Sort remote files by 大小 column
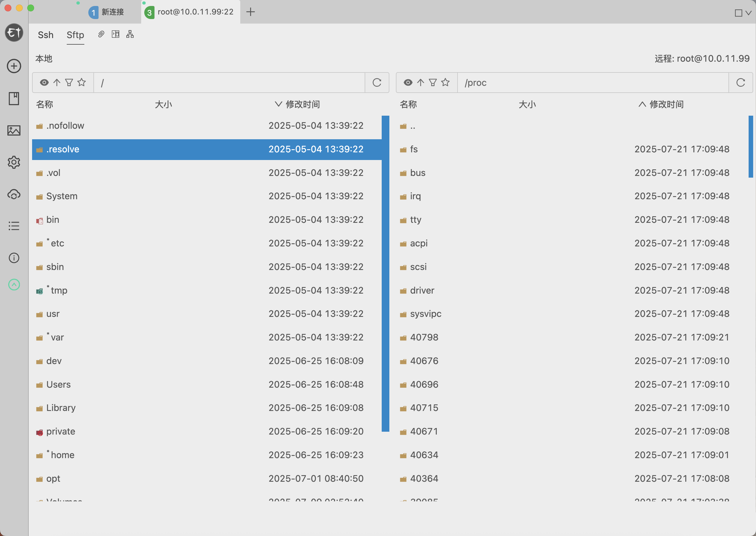Image resolution: width=756 pixels, height=536 pixels. pyautogui.click(x=527, y=104)
